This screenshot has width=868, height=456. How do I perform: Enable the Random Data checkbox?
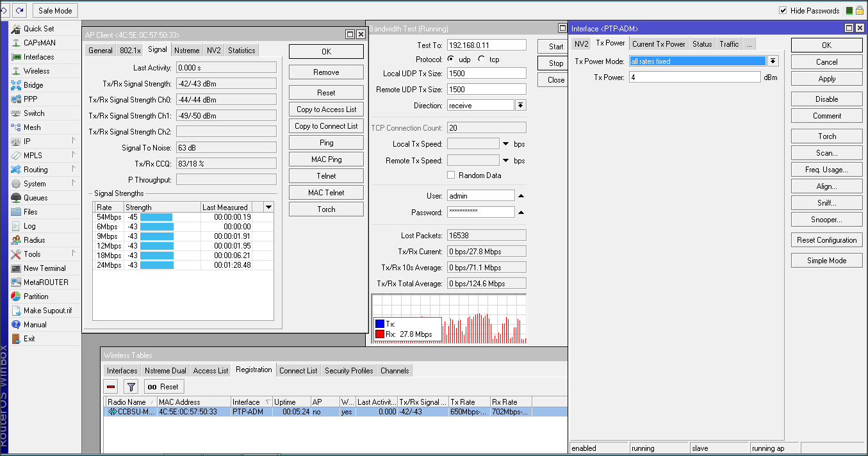tap(451, 175)
